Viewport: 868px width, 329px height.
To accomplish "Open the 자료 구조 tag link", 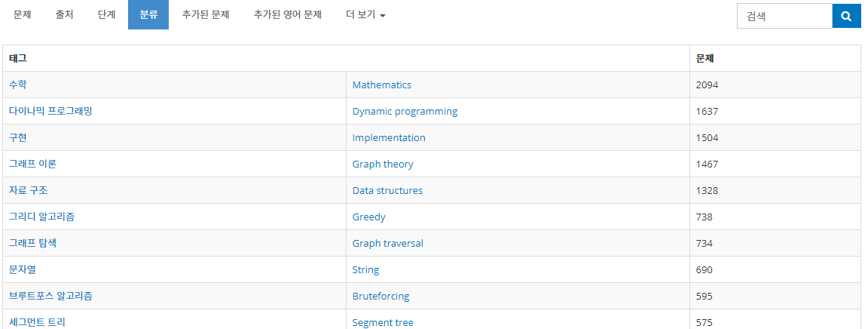I will click(x=28, y=190).
